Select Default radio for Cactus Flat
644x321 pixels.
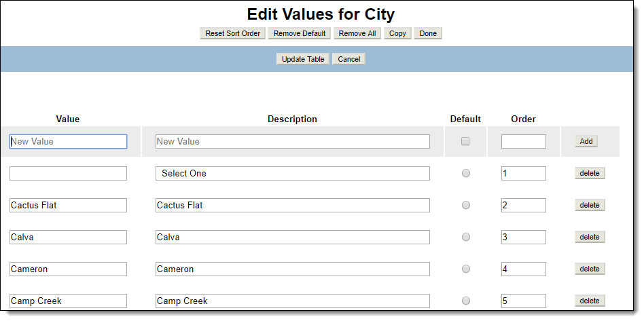click(x=466, y=205)
